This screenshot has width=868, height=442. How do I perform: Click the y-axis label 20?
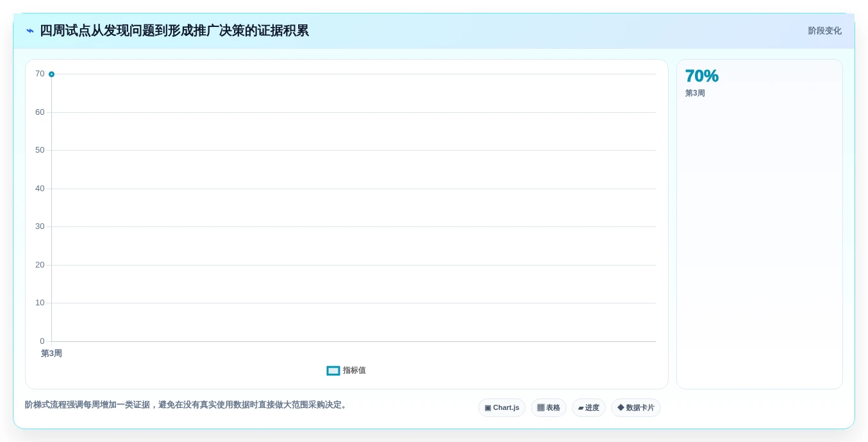[x=40, y=265]
